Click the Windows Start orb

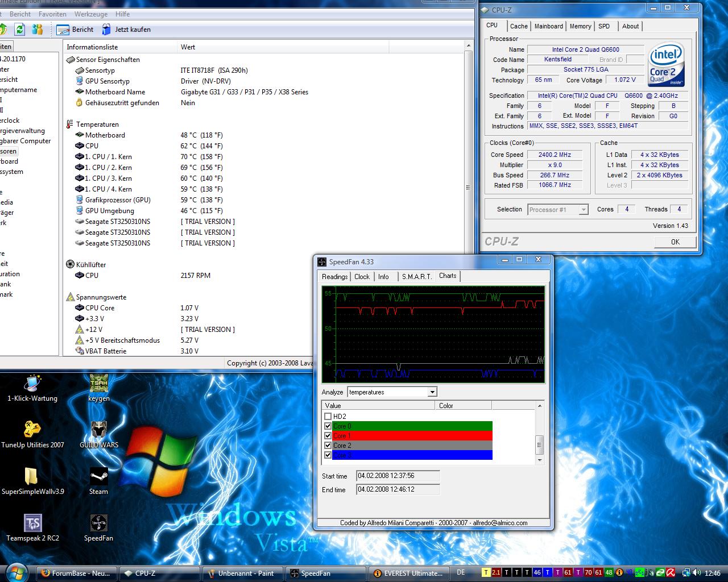(x=15, y=572)
